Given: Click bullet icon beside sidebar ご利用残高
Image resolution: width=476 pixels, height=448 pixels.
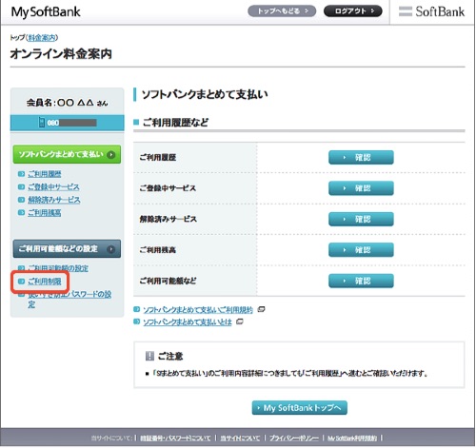Looking at the screenshot, I should point(21,212).
